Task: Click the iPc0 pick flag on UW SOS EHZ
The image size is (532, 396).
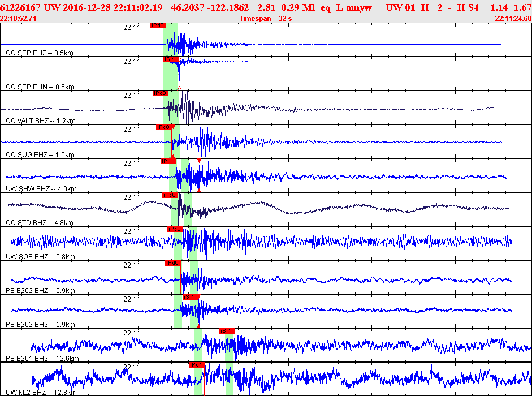Action: click(x=174, y=229)
